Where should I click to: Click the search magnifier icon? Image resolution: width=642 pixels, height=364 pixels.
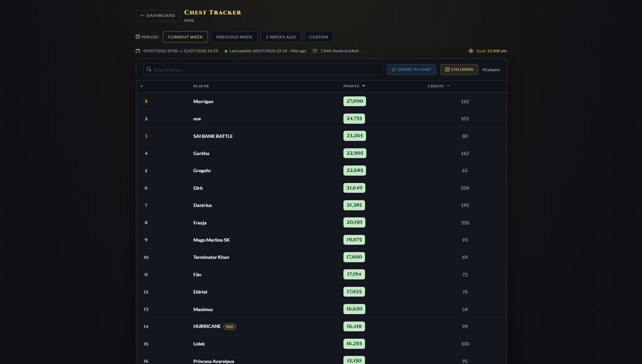pos(149,69)
